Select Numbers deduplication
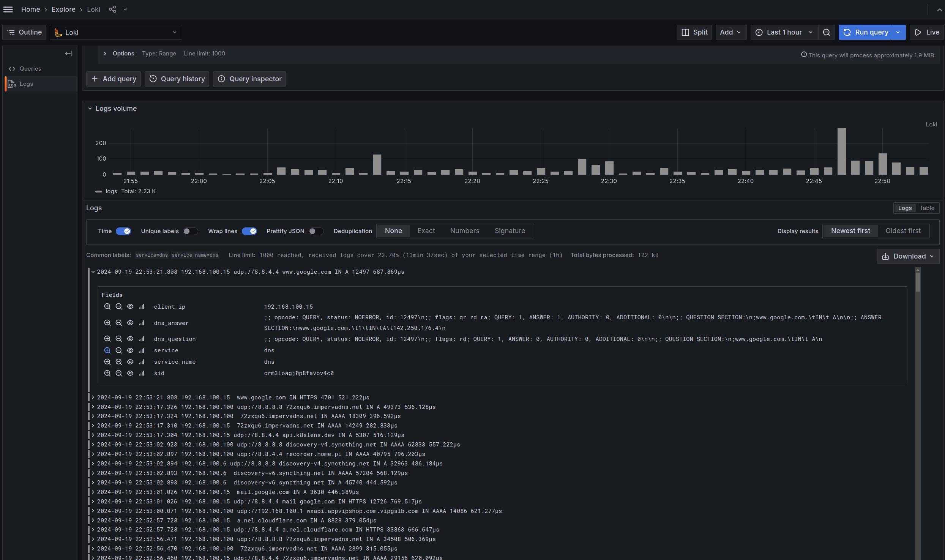Screen dimensions: 945x560 tap(465, 231)
